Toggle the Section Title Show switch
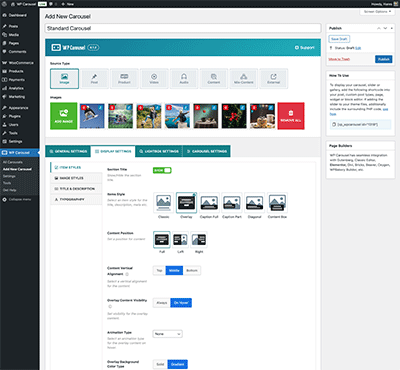Screen dimensions: 400x370 [x=162, y=170]
